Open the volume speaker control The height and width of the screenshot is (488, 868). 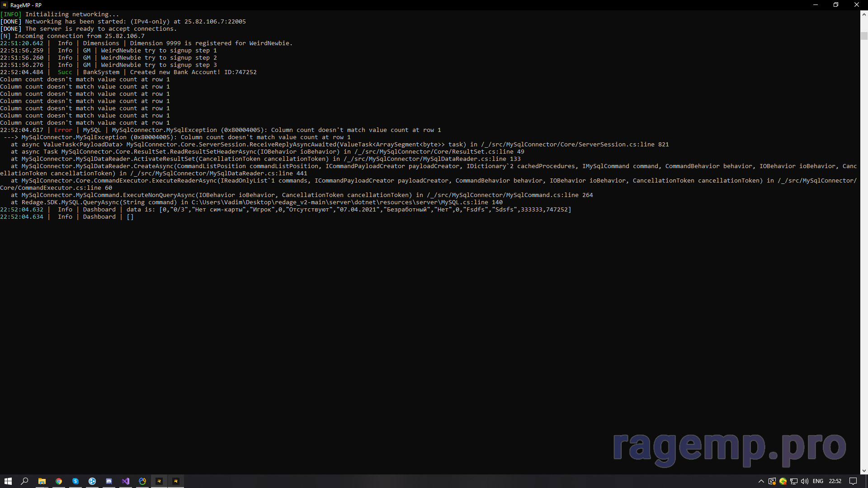point(805,481)
